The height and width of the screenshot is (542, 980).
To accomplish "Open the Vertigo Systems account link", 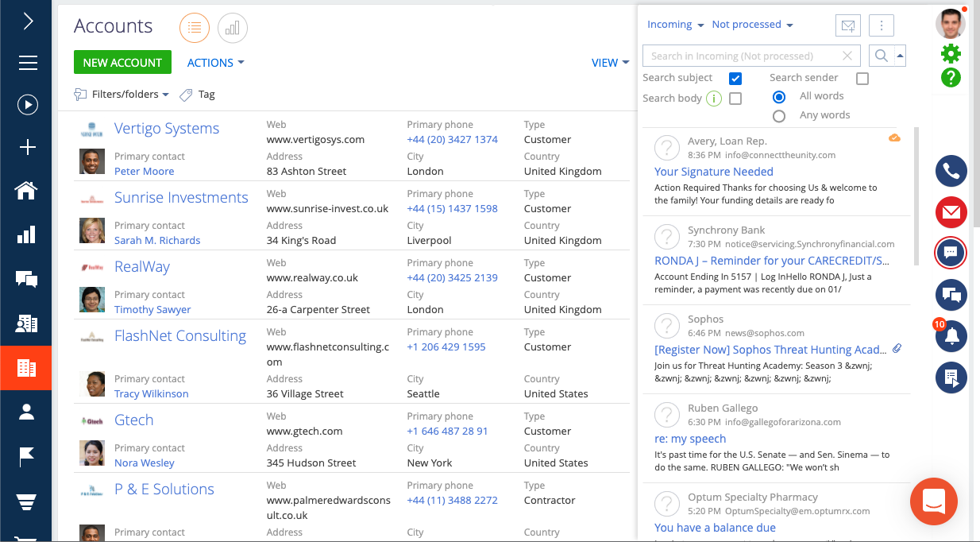I will click(167, 128).
